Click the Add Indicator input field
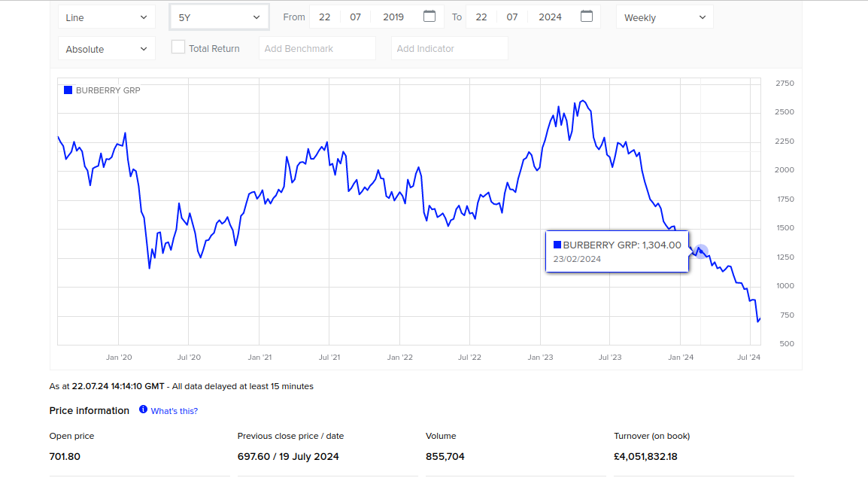The height and width of the screenshot is (478, 868). (449, 49)
